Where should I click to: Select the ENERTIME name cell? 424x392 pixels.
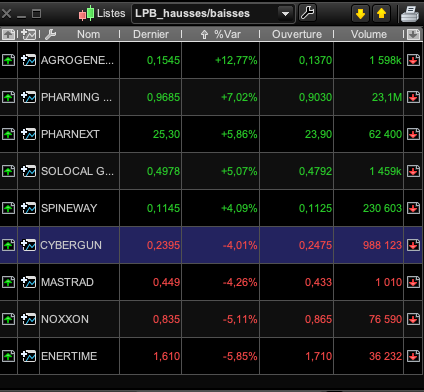(x=79, y=356)
